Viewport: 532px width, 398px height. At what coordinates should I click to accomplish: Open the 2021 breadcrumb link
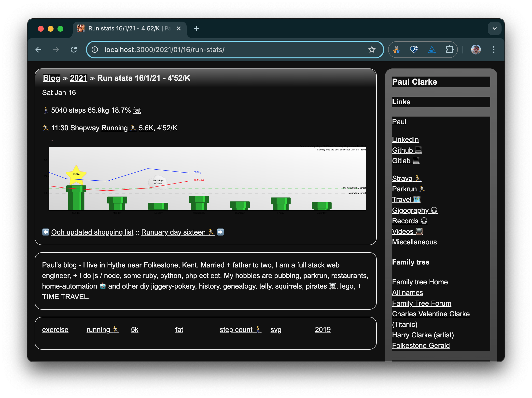(79, 78)
